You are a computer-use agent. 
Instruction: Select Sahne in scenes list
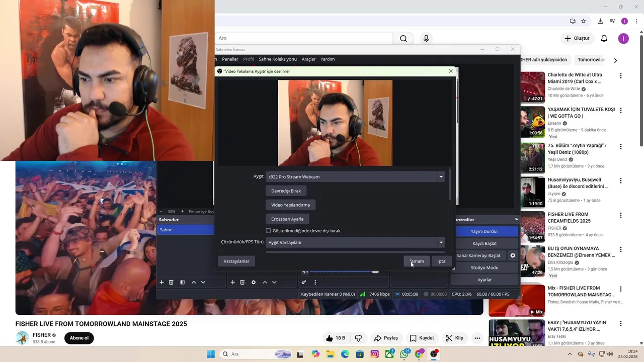[x=186, y=230]
